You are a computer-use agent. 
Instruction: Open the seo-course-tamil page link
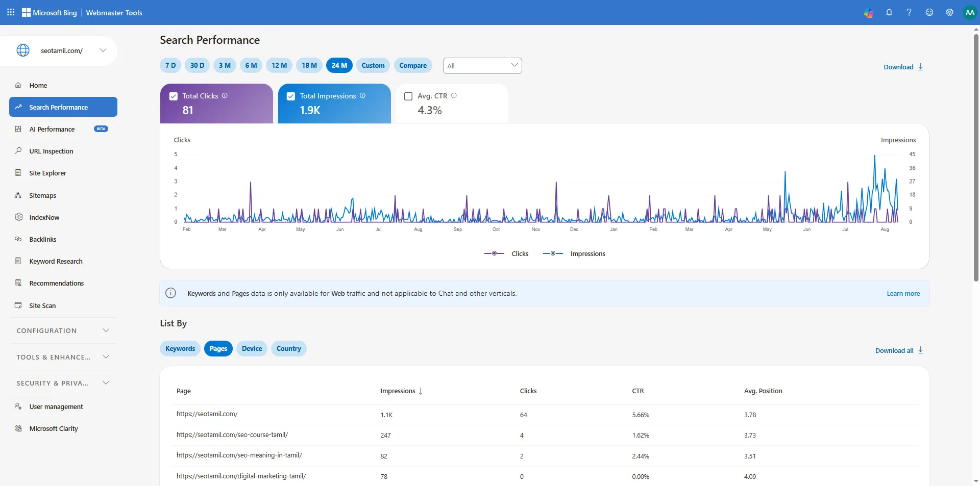(232, 435)
